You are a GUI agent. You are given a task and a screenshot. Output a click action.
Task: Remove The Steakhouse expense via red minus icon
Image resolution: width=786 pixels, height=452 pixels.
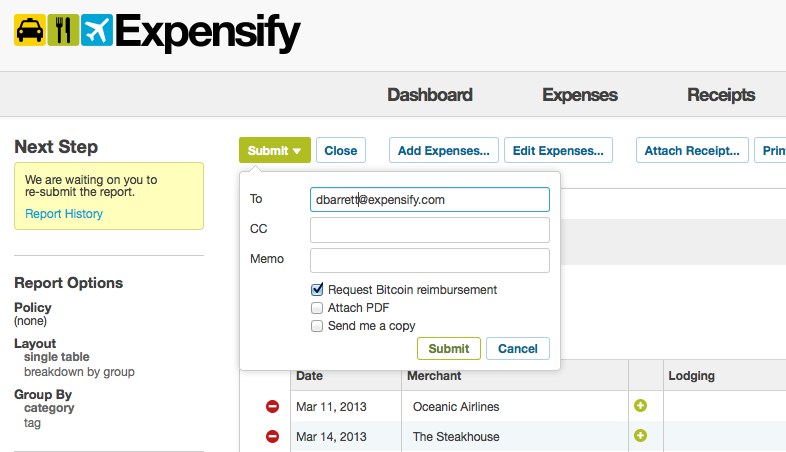tap(272, 436)
